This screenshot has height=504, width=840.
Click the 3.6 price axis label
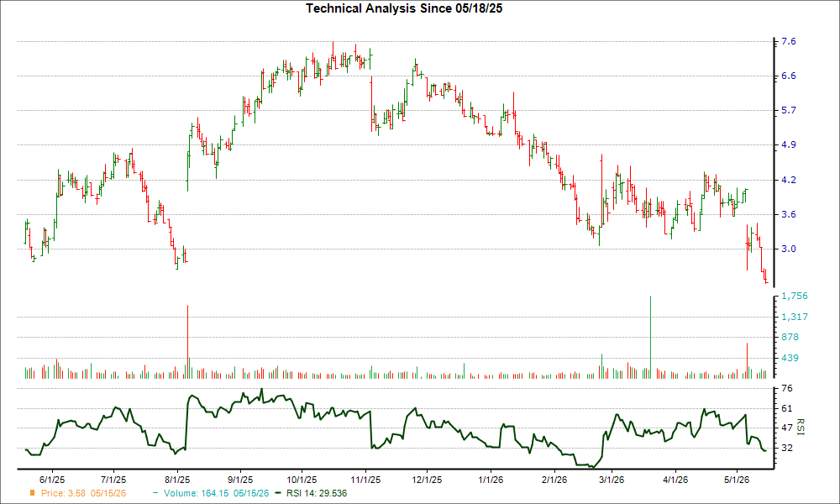pyautogui.click(x=789, y=214)
